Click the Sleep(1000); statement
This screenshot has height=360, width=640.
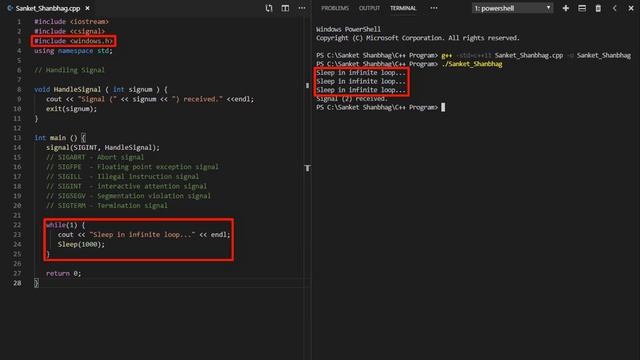click(81, 244)
